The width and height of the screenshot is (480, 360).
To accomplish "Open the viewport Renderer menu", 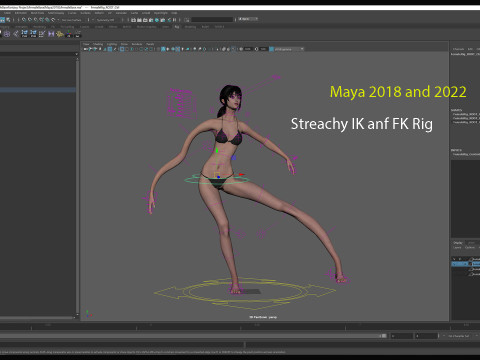I will [x=137, y=44].
